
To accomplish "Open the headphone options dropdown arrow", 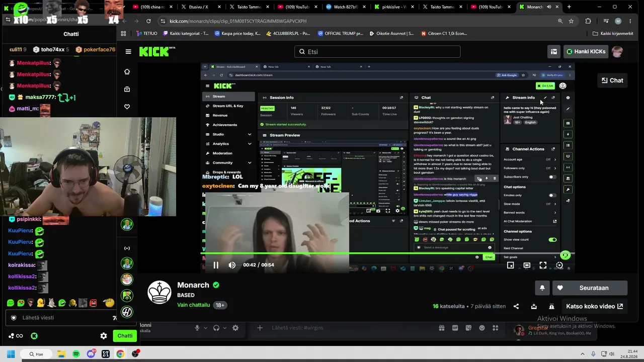I will [x=224, y=328].
